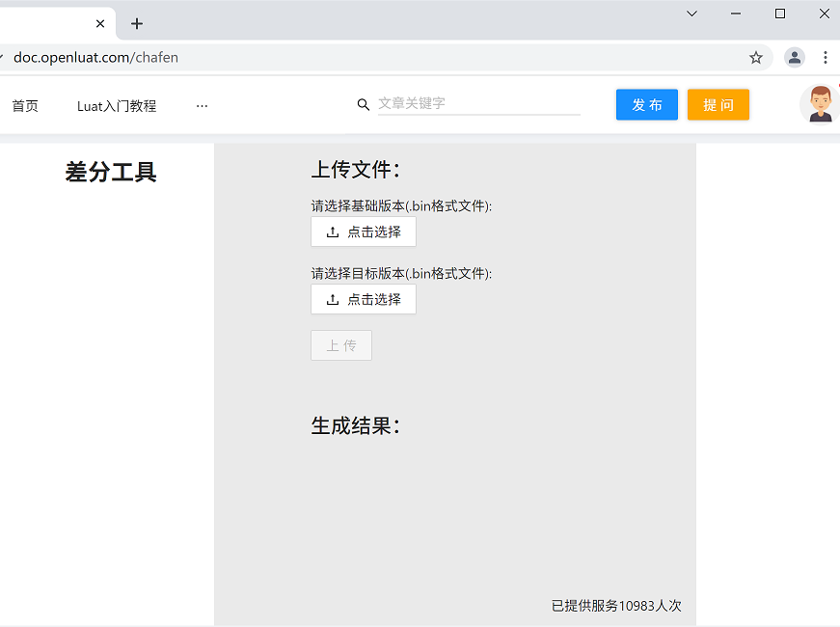Image resolution: width=840 pixels, height=627 pixels.
Task: Select 点击选择 for the base .bin file
Action: tap(364, 232)
